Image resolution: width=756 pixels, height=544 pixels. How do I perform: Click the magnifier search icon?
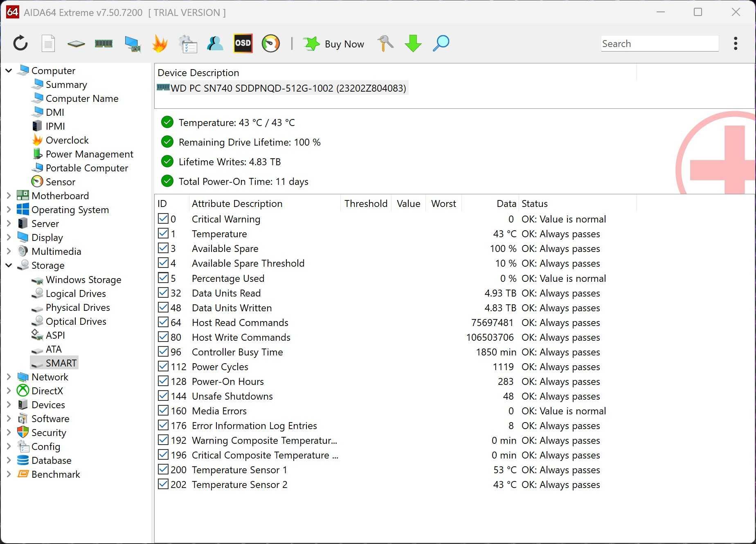tap(441, 43)
